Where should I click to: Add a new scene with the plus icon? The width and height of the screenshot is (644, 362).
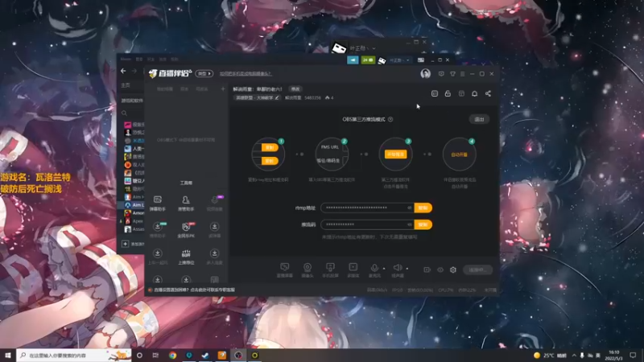click(223, 89)
